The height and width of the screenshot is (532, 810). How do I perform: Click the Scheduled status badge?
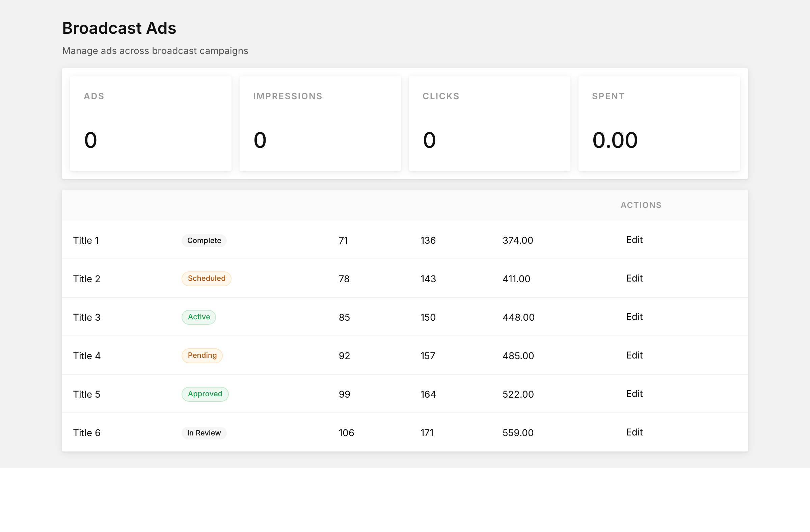coord(206,278)
